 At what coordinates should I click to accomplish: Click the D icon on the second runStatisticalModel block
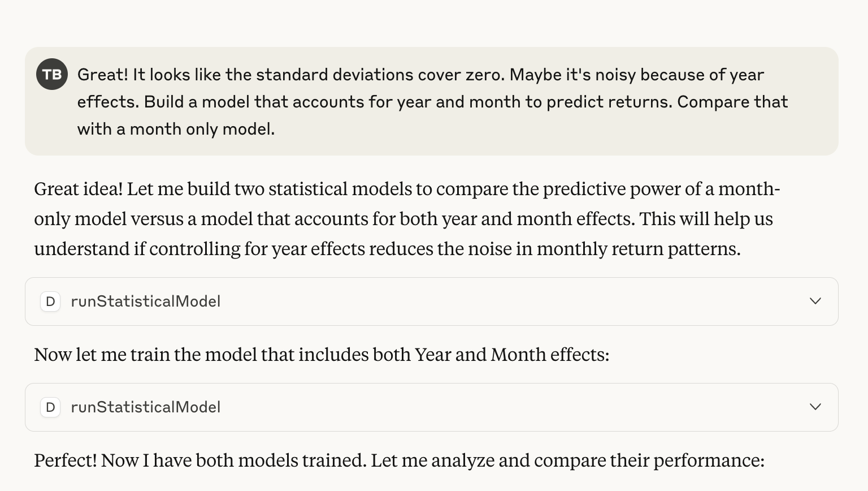(50, 407)
